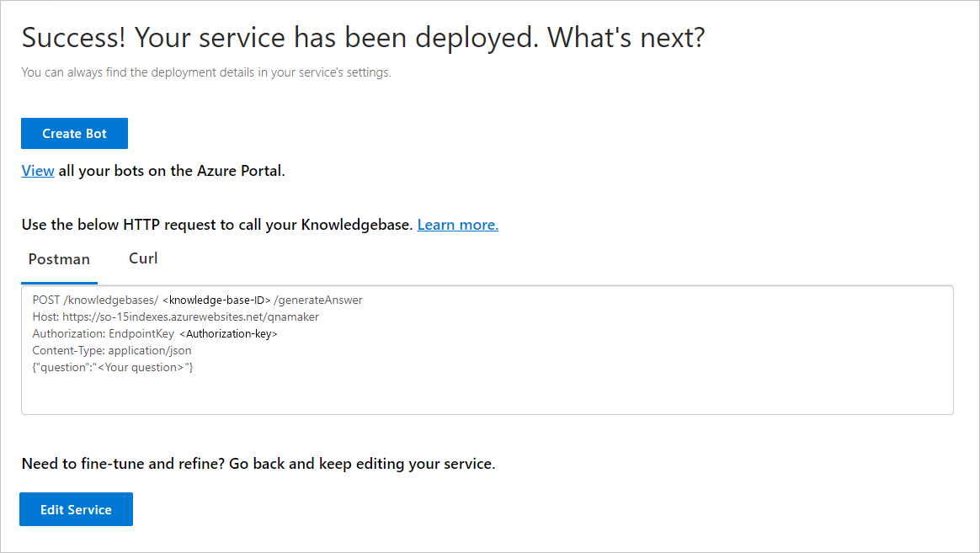Switch to the Postman tab
980x553 pixels.
[x=59, y=259]
